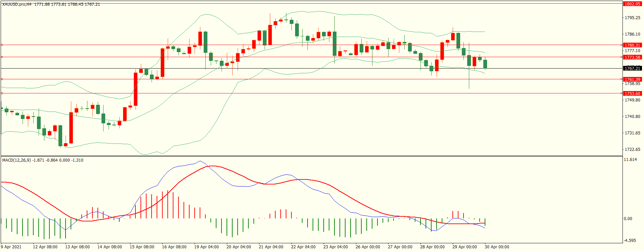Click the 9 Apr 2021 date label
The width and height of the screenshot is (644, 251).
(x=11, y=247)
